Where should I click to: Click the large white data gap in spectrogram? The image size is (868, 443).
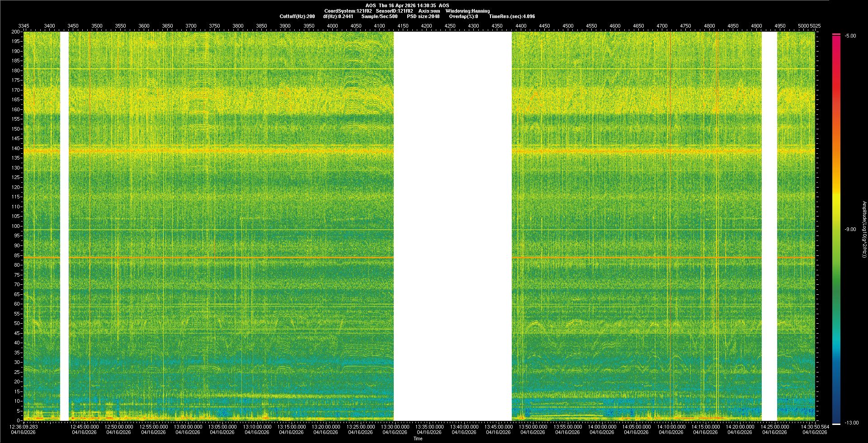click(x=453, y=226)
